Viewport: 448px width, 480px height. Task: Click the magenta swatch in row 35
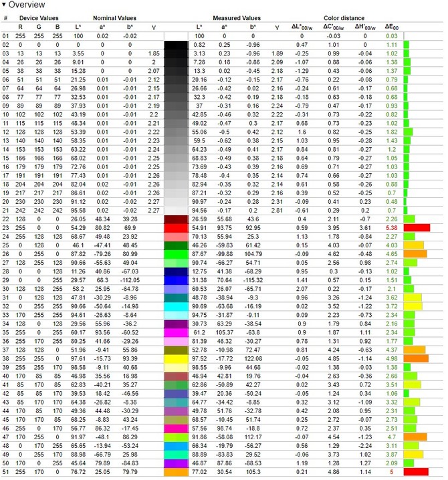pos(176,333)
